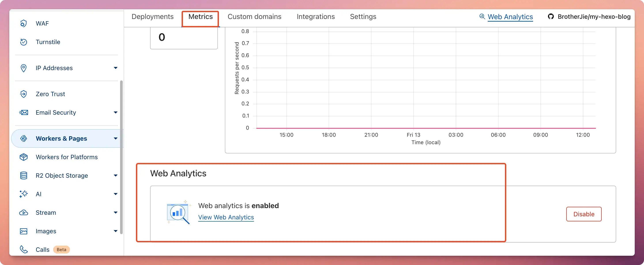Open the Web Analytics header link

point(510,17)
